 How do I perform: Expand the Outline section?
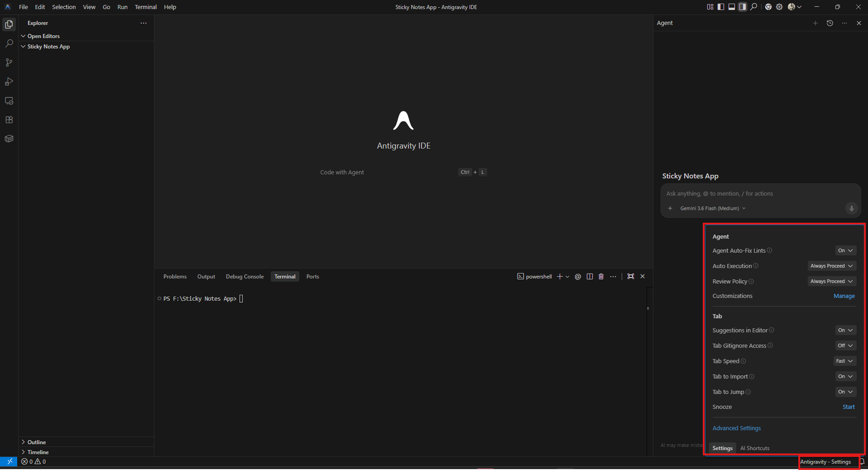click(x=86, y=442)
